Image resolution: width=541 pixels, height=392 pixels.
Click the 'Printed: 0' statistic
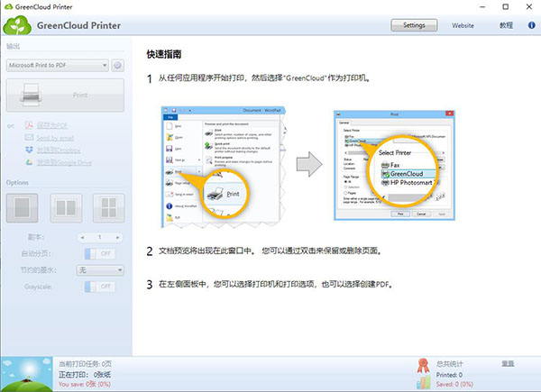449,375
